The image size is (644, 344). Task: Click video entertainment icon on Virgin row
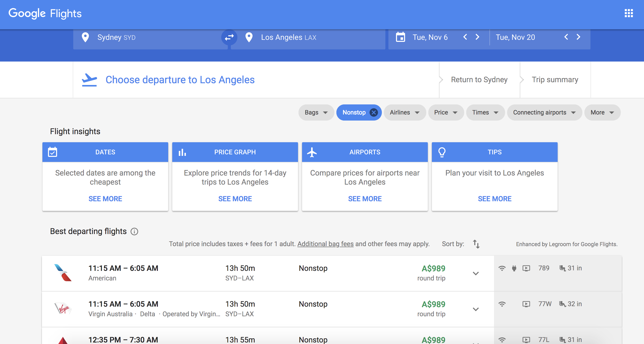pos(526,304)
